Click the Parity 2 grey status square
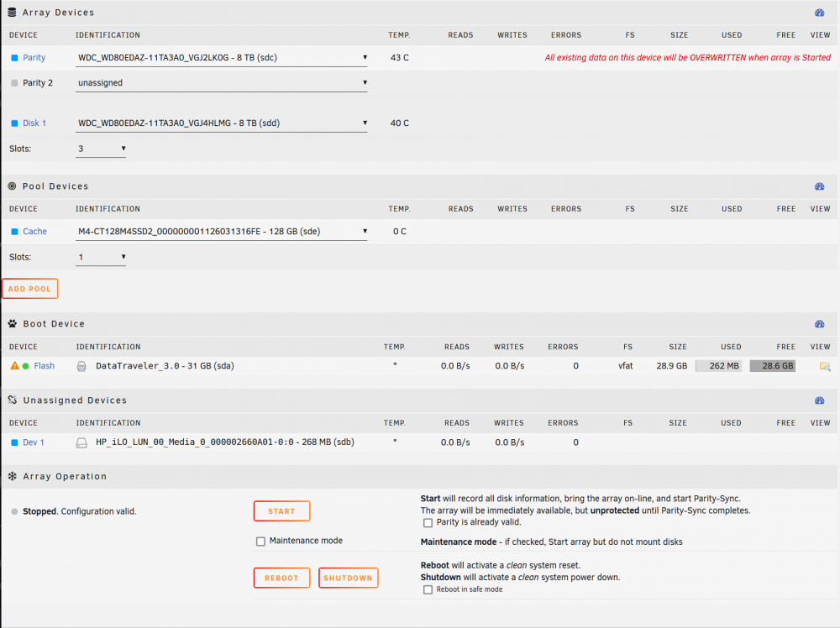The height and width of the screenshot is (628, 840). (x=14, y=83)
